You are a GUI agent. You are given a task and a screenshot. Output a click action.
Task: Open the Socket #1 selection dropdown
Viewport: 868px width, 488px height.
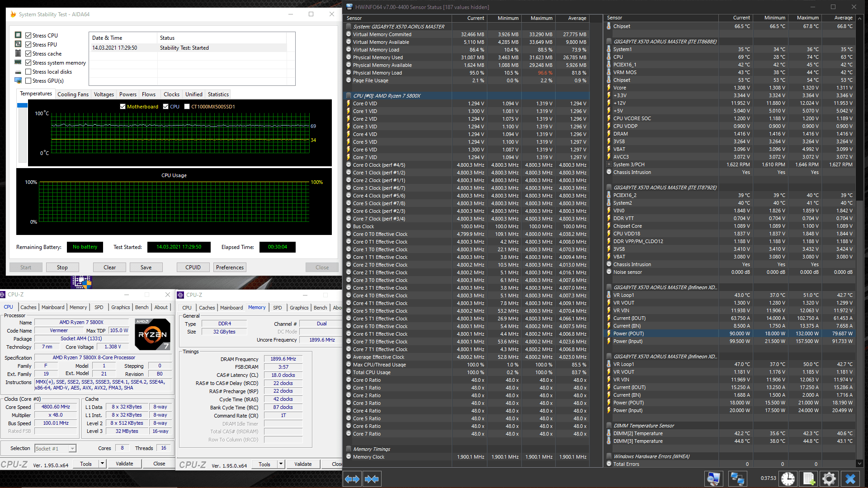point(56,449)
